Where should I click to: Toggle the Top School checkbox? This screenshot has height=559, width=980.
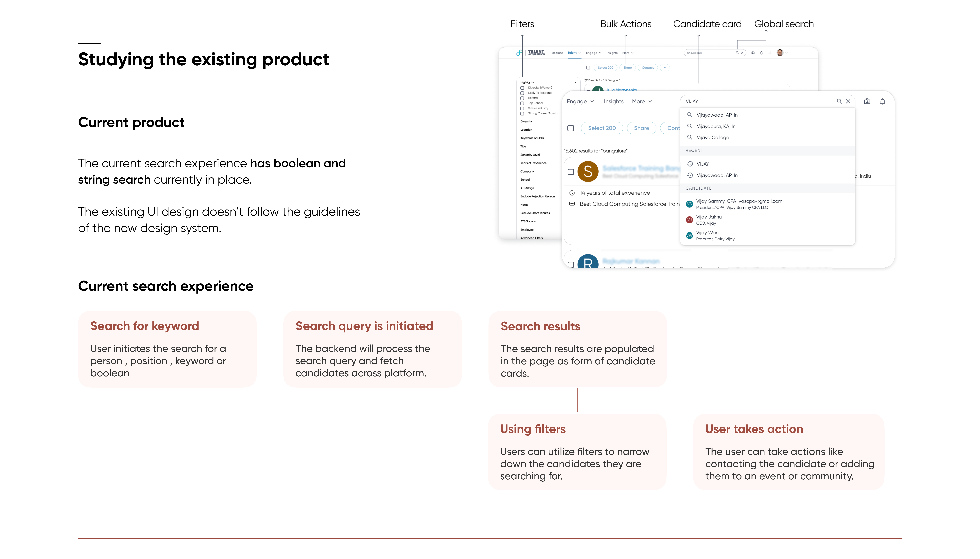pyautogui.click(x=522, y=103)
